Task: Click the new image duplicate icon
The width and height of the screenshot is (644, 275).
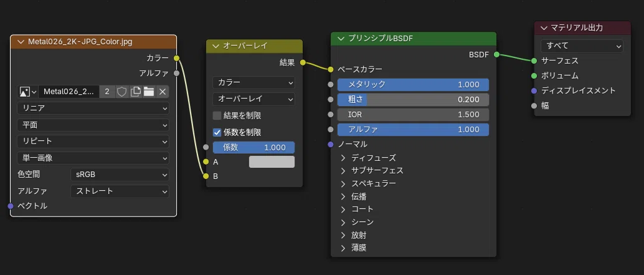Action: 135,92
